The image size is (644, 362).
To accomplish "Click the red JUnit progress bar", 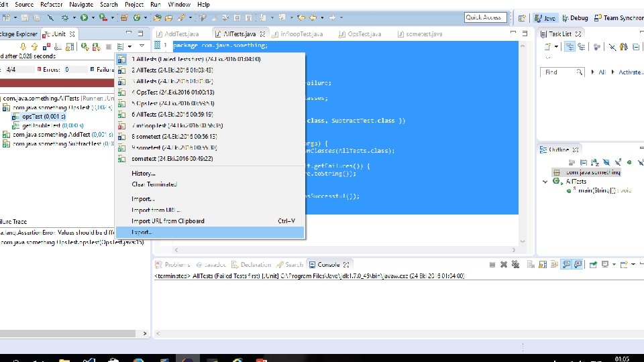I will (x=56, y=83).
